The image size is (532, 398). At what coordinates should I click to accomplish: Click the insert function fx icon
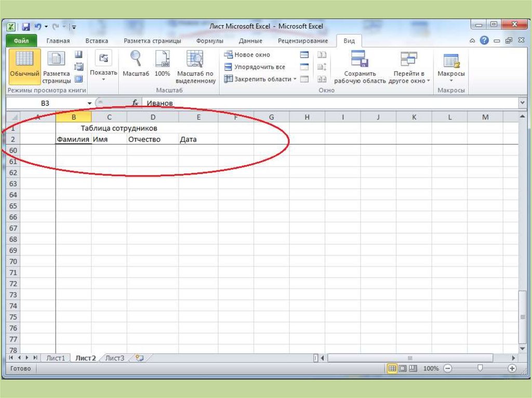pos(135,103)
